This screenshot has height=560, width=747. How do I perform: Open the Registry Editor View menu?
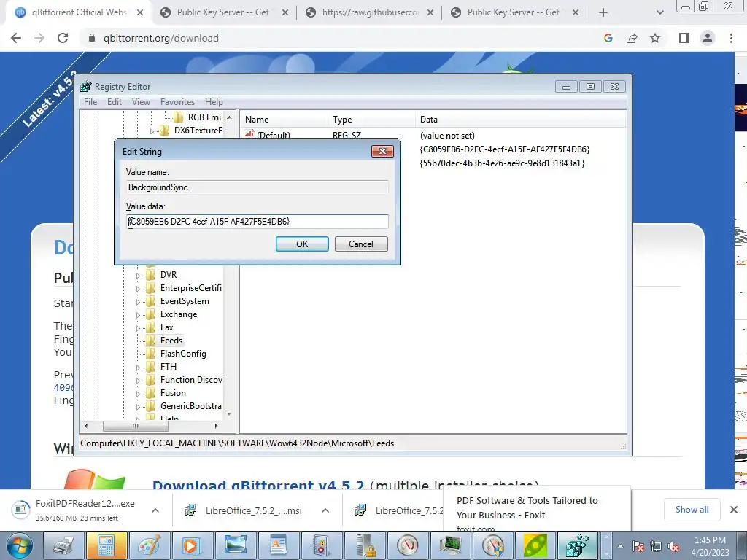pyautogui.click(x=141, y=102)
